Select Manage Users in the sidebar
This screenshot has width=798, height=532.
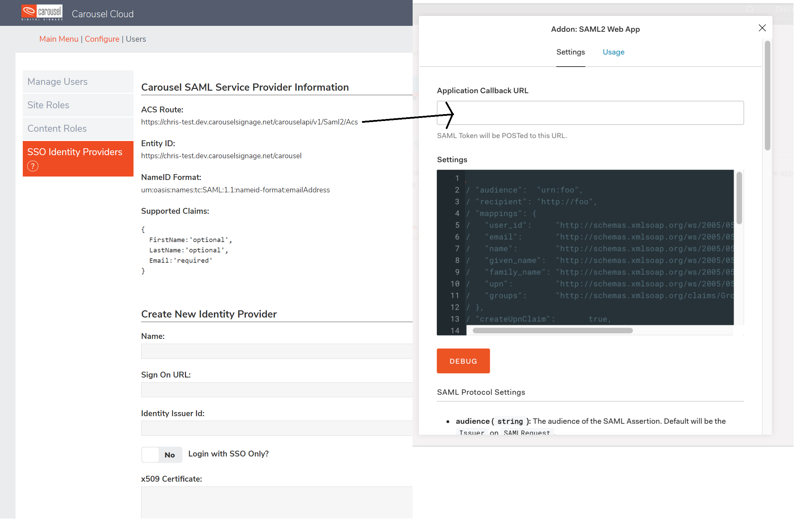point(57,81)
